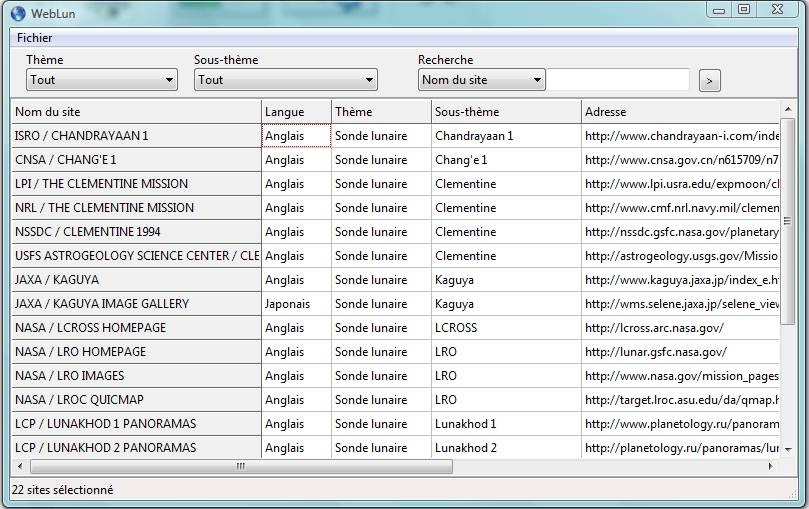Close the WebLun window
The width and height of the screenshot is (809, 509).
coord(778,9)
